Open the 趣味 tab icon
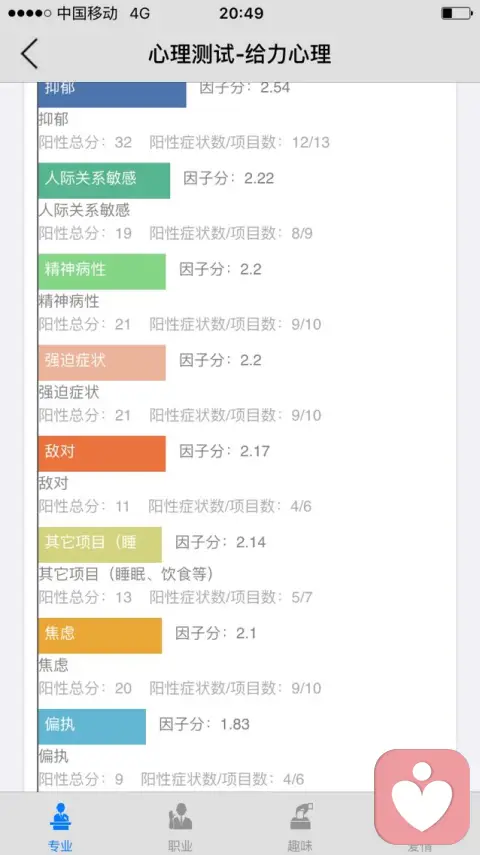 point(300,817)
